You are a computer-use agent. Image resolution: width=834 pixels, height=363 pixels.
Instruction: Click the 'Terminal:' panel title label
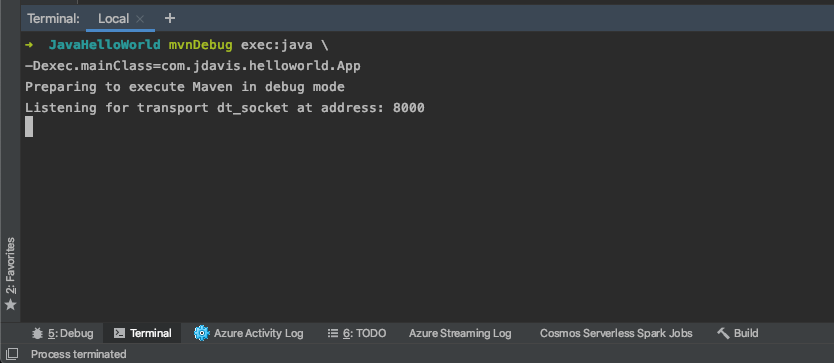tap(53, 19)
